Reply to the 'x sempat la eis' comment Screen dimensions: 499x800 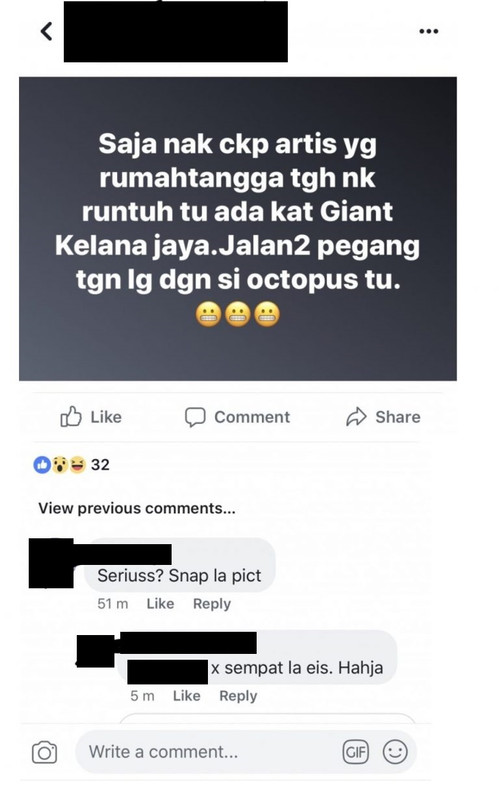(x=238, y=696)
